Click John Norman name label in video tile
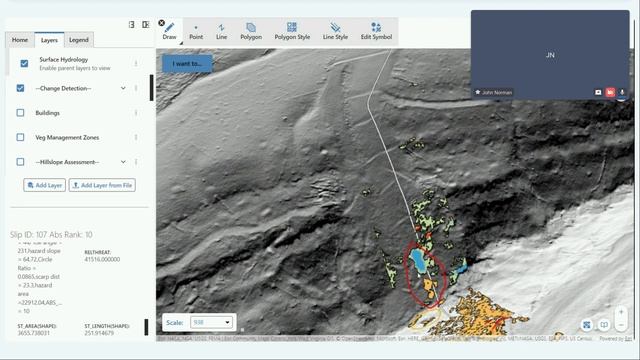640x360 pixels. point(497,93)
